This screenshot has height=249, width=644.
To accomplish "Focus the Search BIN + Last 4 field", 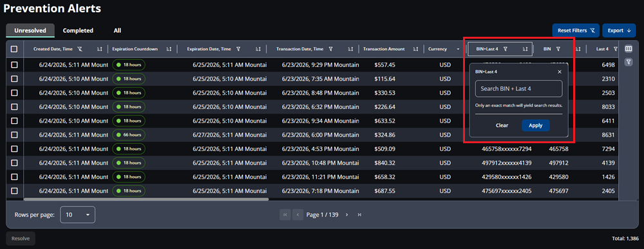I will 518,88.
